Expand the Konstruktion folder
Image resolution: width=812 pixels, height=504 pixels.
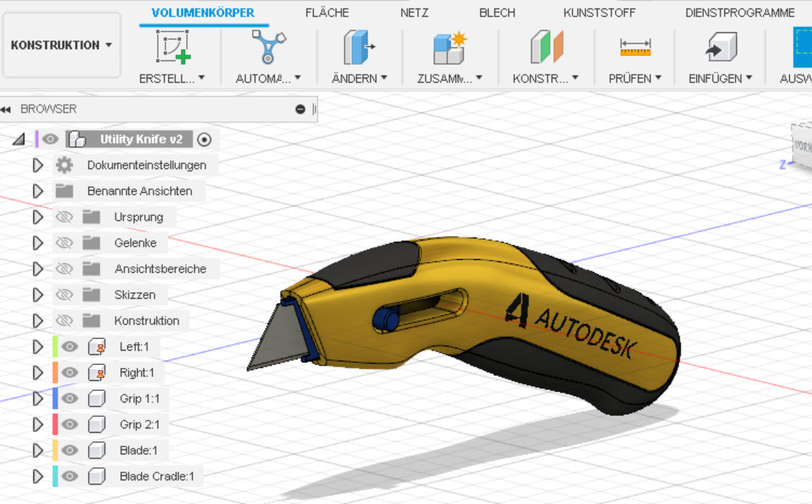coord(38,320)
